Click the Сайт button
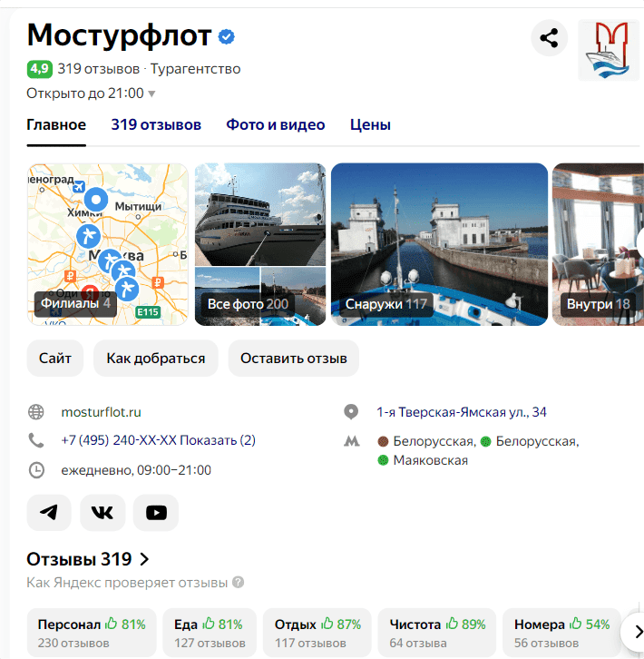644x659 pixels. point(55,358)
